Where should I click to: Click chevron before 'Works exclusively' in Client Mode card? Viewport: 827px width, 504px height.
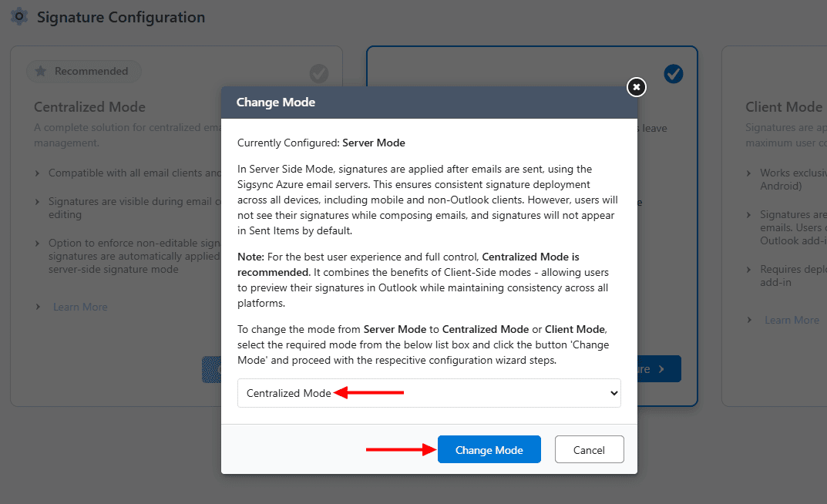point(749,173)
